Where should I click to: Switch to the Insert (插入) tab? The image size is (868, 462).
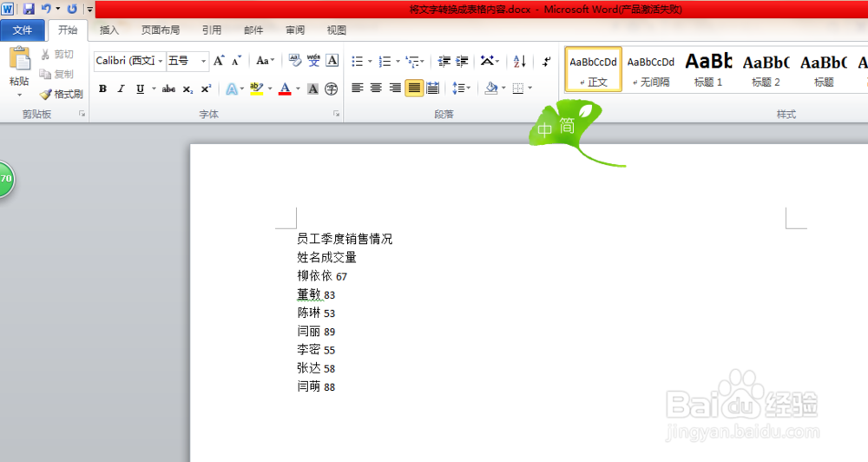coord(109,30)
